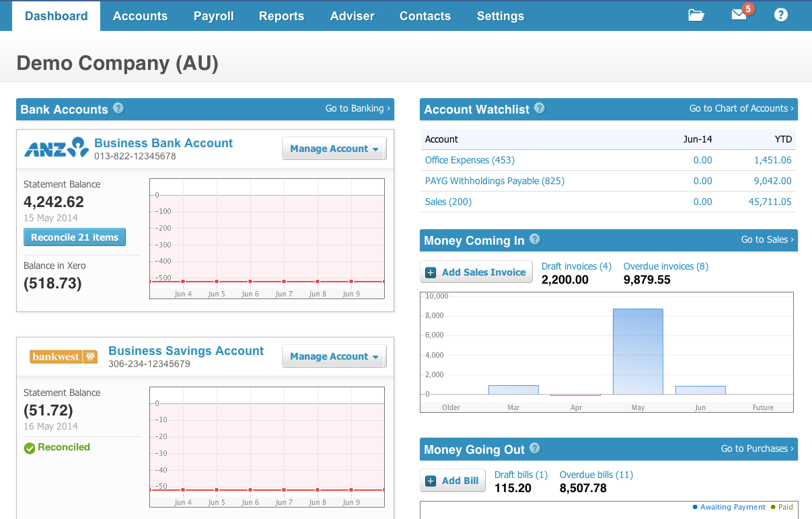Image resolution: width=812 pixels, height=519 pixels.
Task: Click the global help question mark icon
Action: click(780, 14)
